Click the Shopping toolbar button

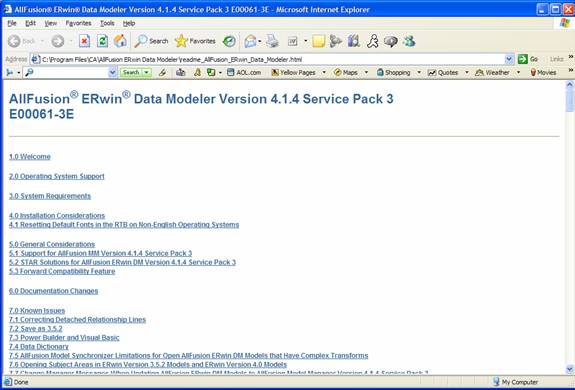coord(393,73)
